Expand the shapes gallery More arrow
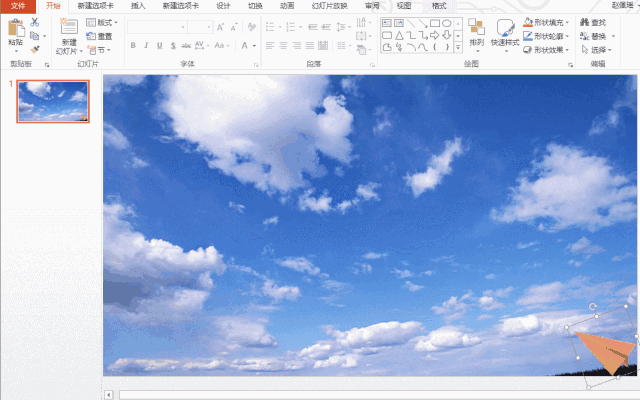 [458, 48]
